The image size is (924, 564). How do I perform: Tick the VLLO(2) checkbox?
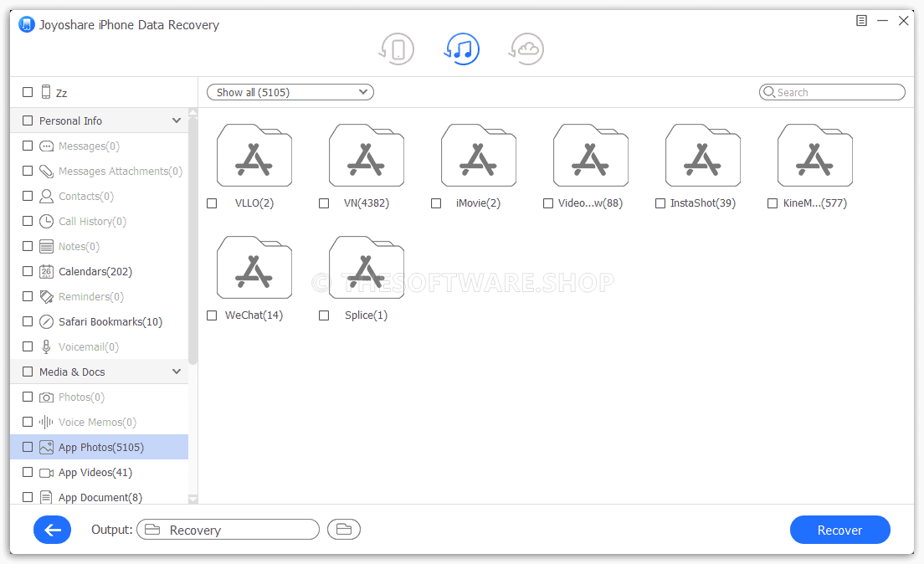point(212,203)
